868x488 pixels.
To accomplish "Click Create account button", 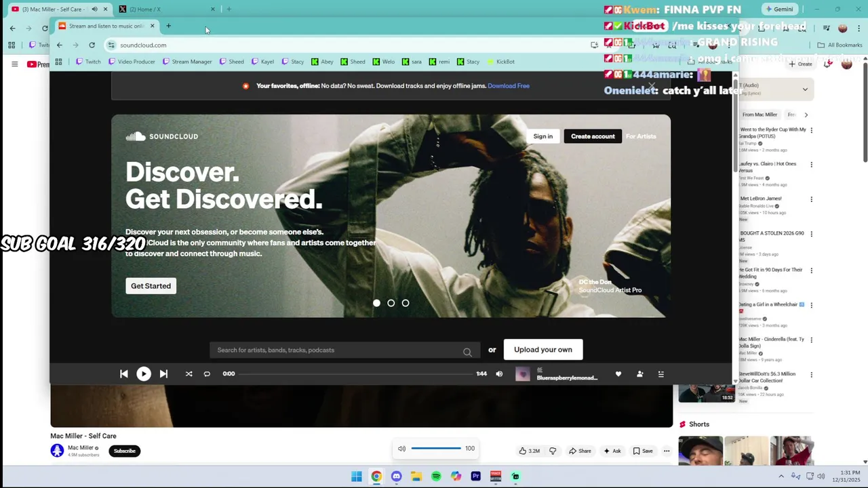I will pos(593,136).
